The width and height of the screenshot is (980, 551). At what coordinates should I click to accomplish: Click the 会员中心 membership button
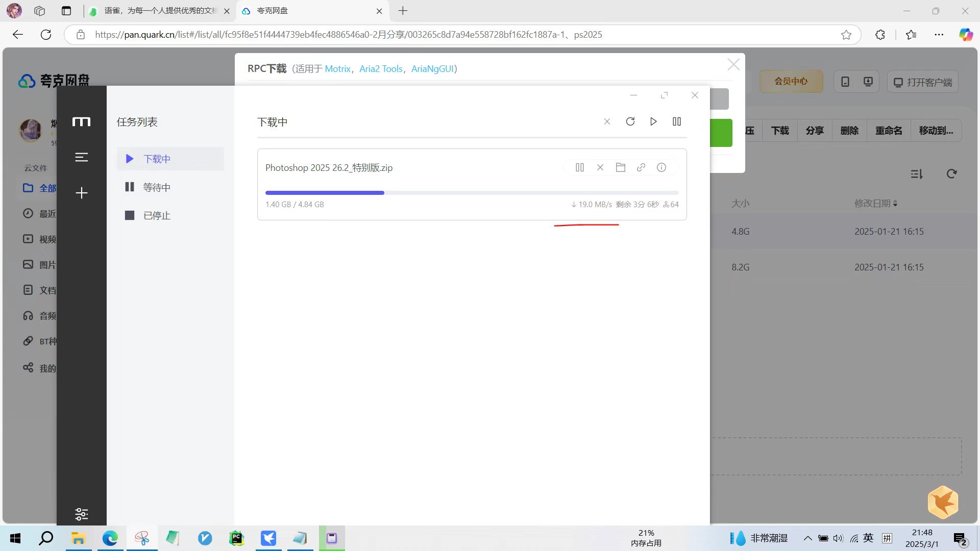[791, 81]
